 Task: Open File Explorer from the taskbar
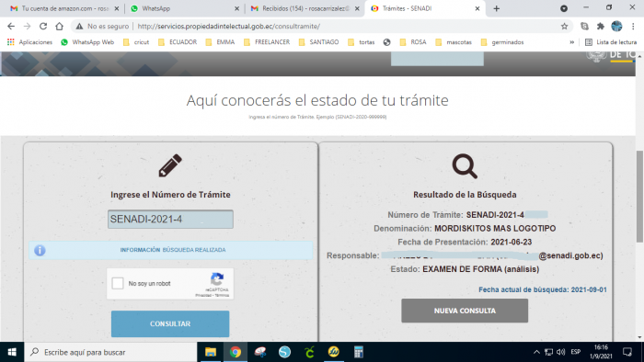pos(211,352)
